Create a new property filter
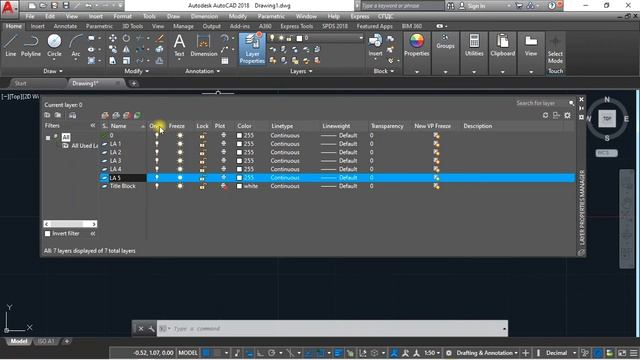The image size is (640, 360). point(47,116)
